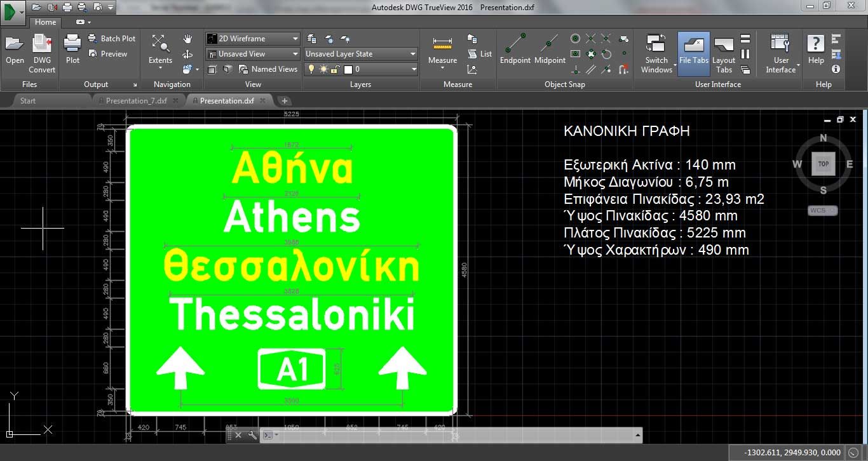
Task: Click the Zoom Extents icon
Action: pos(160,44)
